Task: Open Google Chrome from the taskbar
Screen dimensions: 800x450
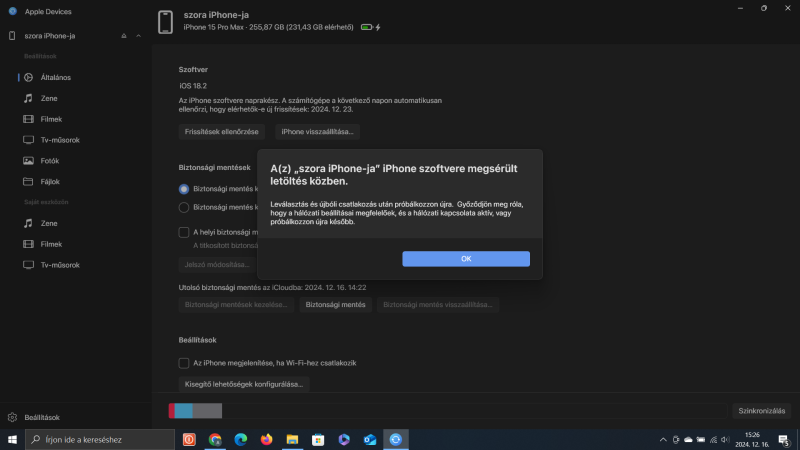Action: pyautogui.click(x=215, y=439)
